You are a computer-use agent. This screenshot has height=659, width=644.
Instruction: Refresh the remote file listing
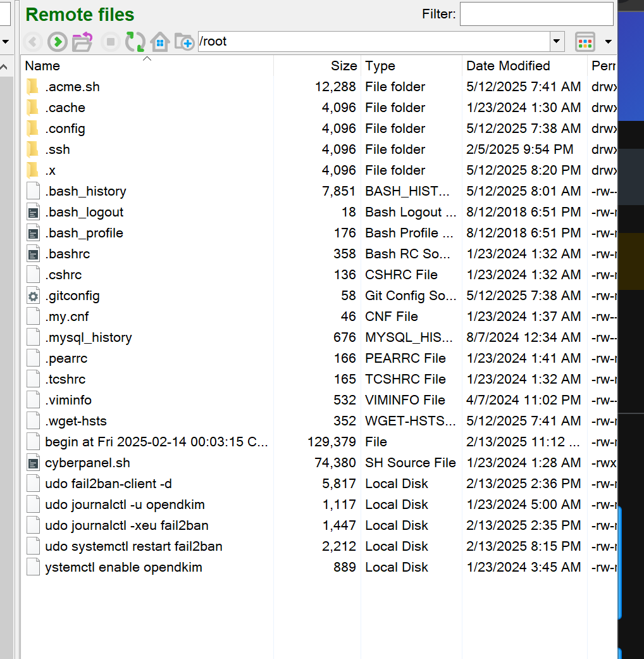(x=135, y=42)
